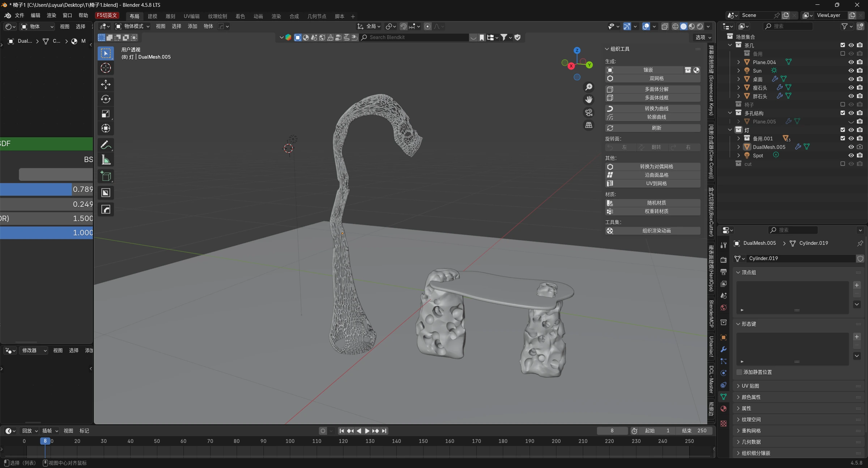Screen dimensions: 868x468
Task: Open the World properties tab icon
Action: point(723,308)
